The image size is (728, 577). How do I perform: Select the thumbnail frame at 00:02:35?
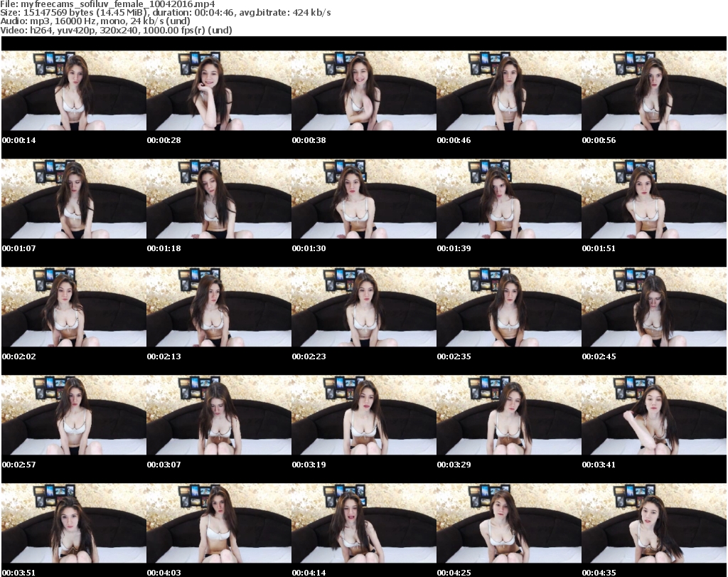pos(509,307)
